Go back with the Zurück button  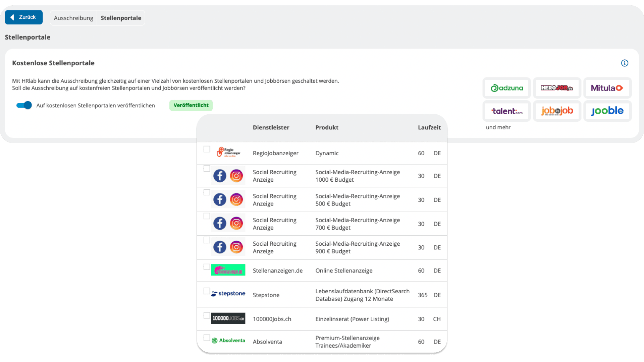point(24,17)
